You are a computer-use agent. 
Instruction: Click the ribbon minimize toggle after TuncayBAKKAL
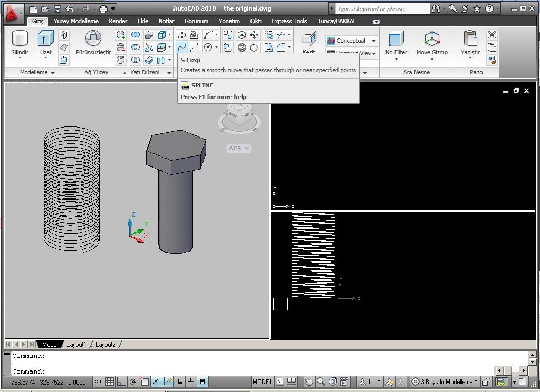click(376, 21)
